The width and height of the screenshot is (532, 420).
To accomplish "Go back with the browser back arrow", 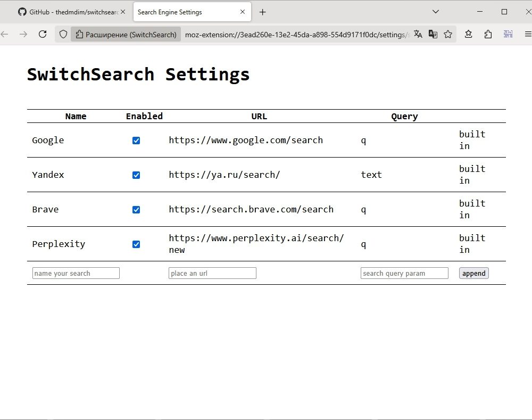I will click(x=4, y=34).
